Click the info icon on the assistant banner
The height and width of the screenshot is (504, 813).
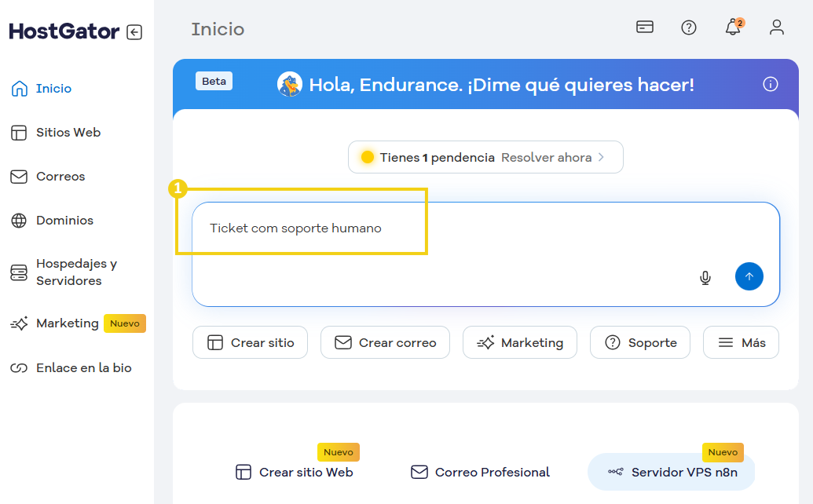[770, 83]
